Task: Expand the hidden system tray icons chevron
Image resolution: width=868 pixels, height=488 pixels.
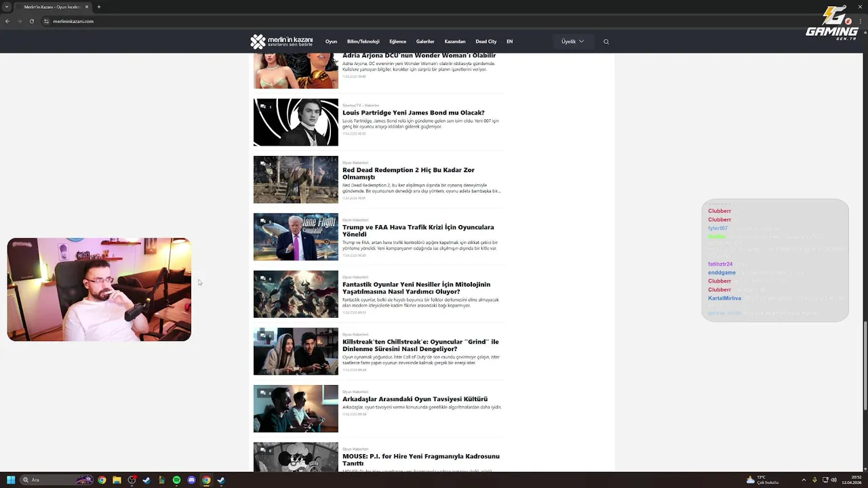Action: click(804, 480)
